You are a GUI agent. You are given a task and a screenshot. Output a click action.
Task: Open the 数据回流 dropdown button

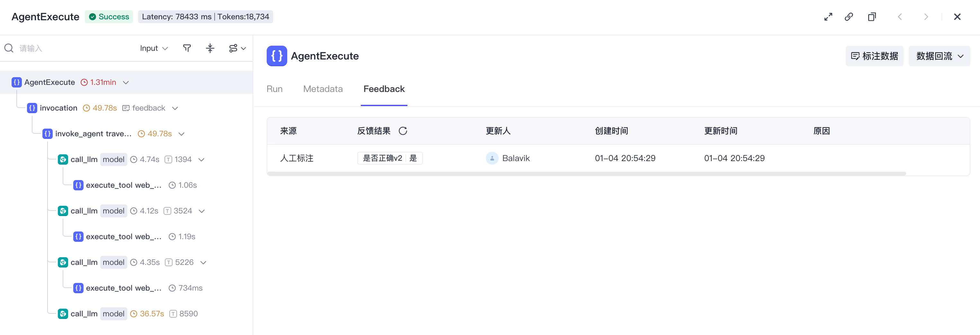tap(939, 56)
